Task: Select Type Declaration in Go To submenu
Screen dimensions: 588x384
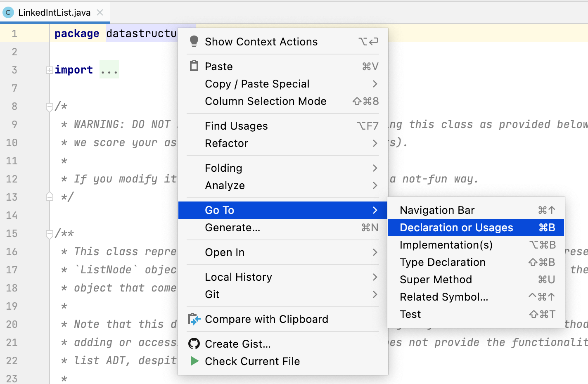Action: pyautogui.click(x=443, y=262)
